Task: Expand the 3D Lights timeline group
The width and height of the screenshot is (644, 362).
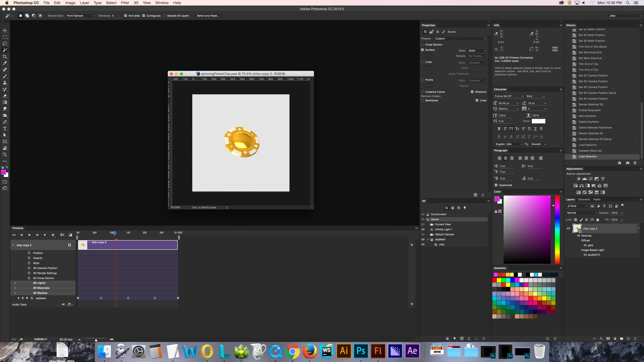Action: pyautogui.click(x=15, y=283)
